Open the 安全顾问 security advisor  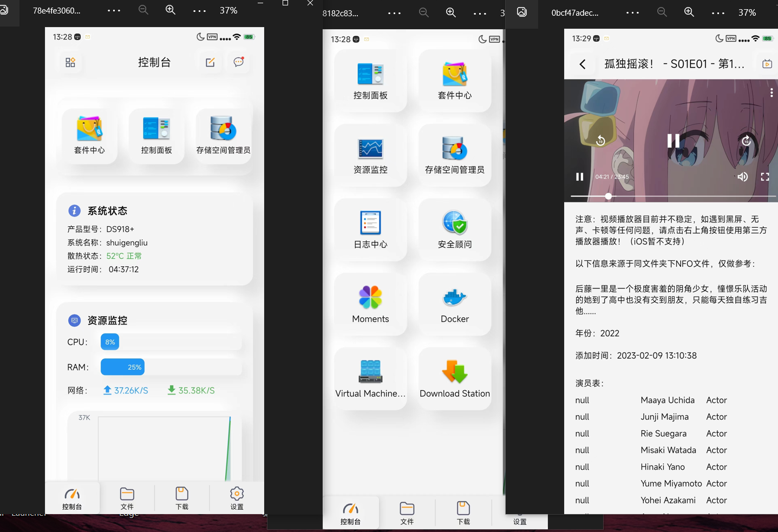pos(455,229)
